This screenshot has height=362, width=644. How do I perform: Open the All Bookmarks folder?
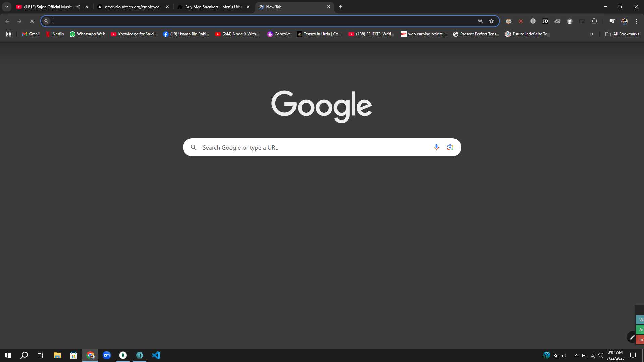click(x=622, y=34)
